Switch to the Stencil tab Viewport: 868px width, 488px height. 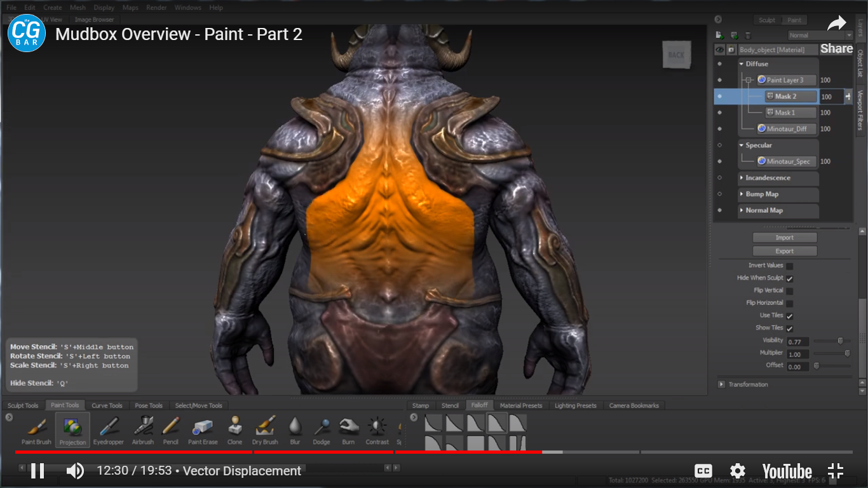coord(450,405)
